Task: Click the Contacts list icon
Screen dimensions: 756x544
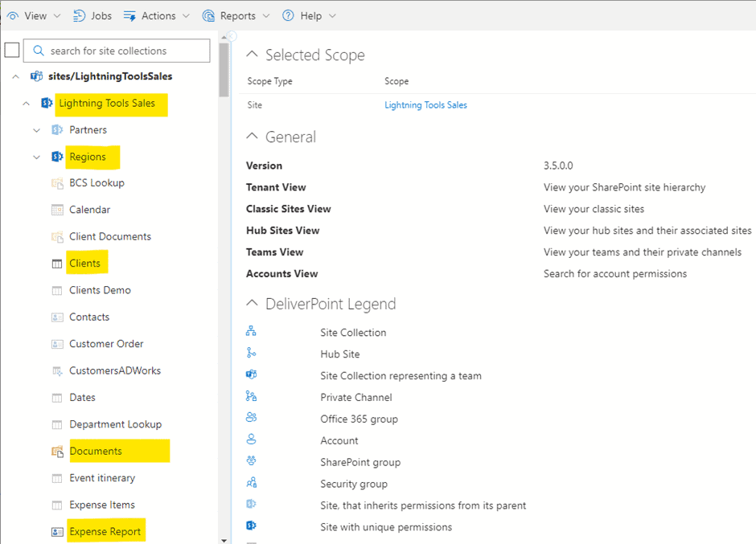Action: coord(57,317)
